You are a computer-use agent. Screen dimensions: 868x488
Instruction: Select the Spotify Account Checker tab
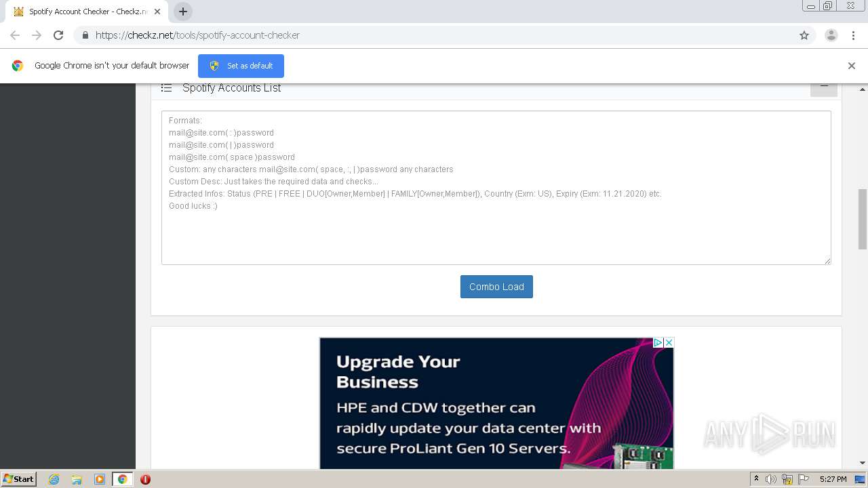coord(87,12)
